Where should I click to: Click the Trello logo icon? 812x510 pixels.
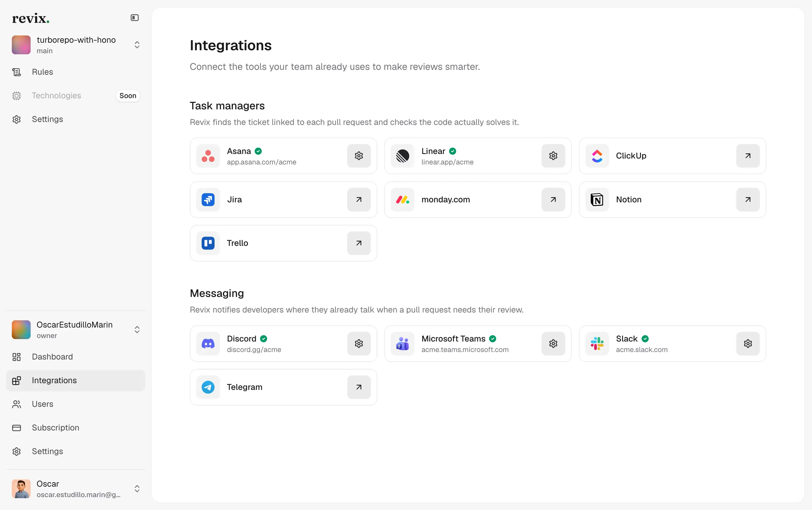pos(208,243)
